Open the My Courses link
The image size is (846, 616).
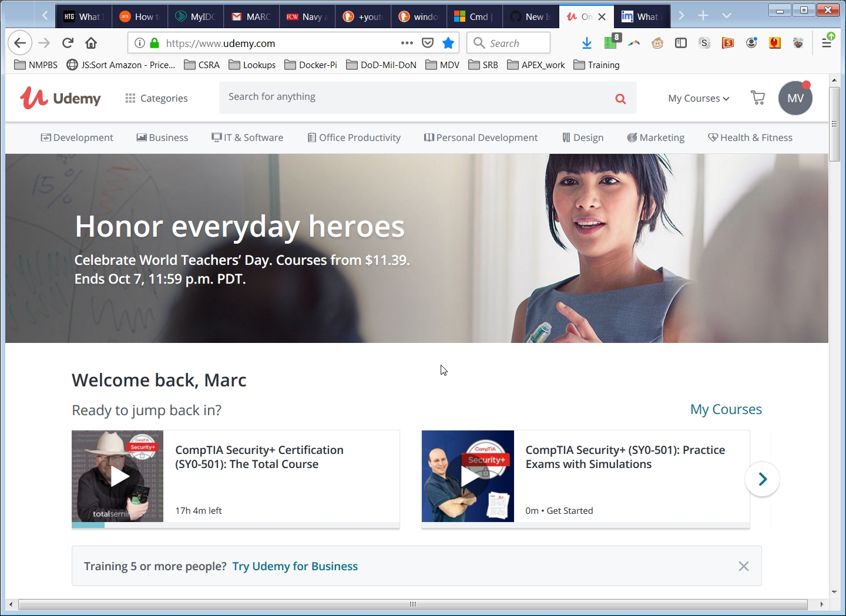point(726,409)
